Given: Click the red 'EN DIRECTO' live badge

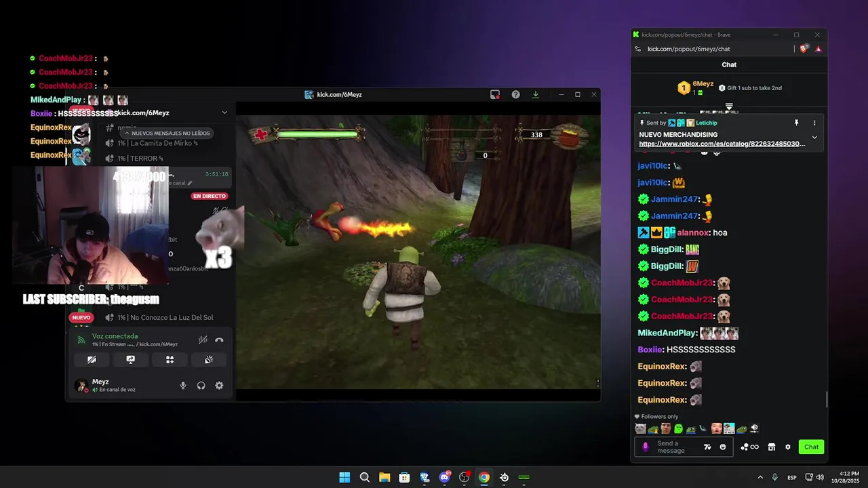Looking at the screenshot, I should (210, 196).
